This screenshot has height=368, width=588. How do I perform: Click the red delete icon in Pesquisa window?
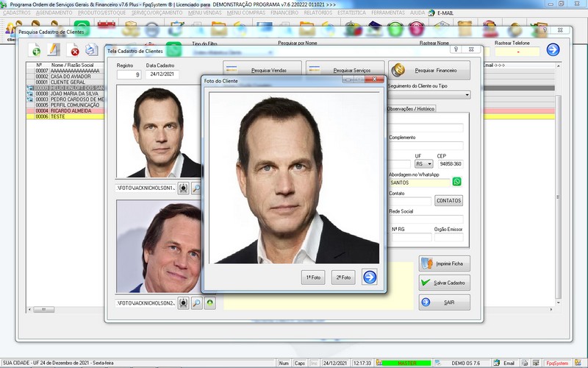pos(73,49)
